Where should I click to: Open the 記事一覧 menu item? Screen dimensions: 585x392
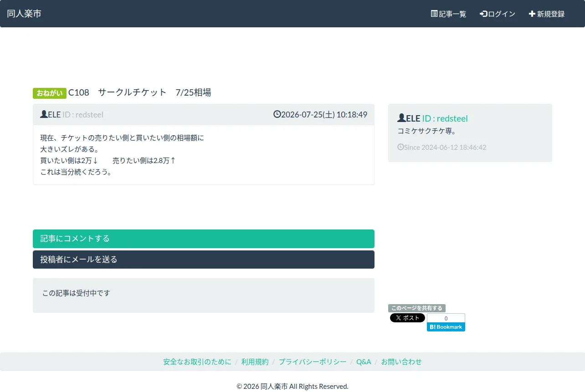pos(449,14)
